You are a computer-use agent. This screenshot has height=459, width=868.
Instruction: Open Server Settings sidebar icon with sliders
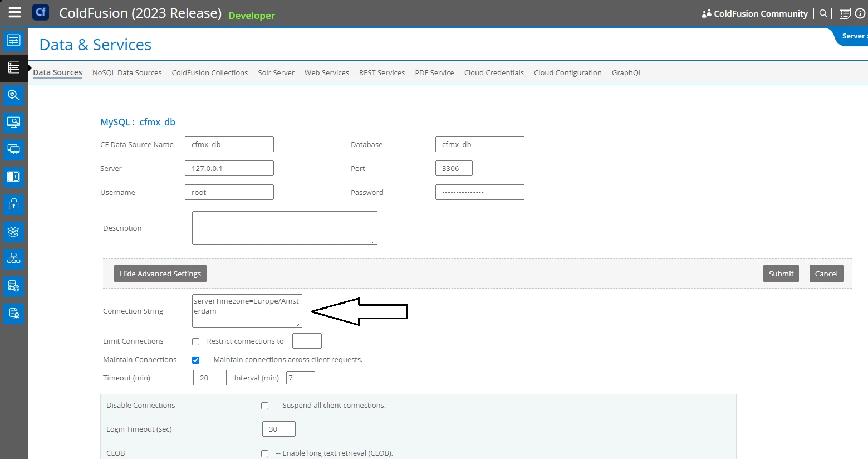(x=13, y=40)
